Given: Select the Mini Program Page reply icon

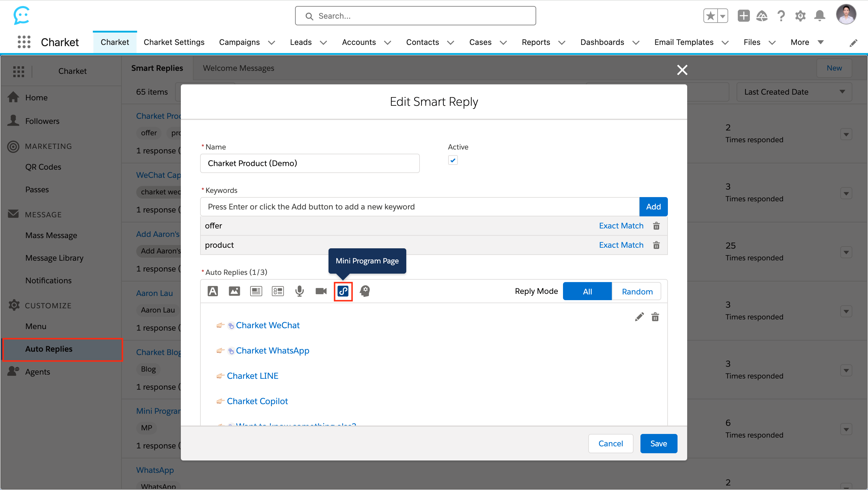Looking at the screenshot, I should (343, 291).
